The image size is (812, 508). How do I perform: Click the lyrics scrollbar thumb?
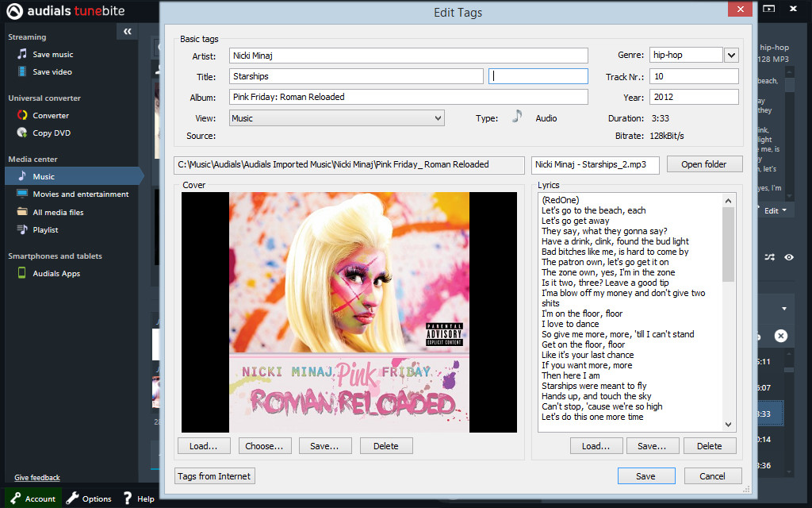click(x=728, y=244)
